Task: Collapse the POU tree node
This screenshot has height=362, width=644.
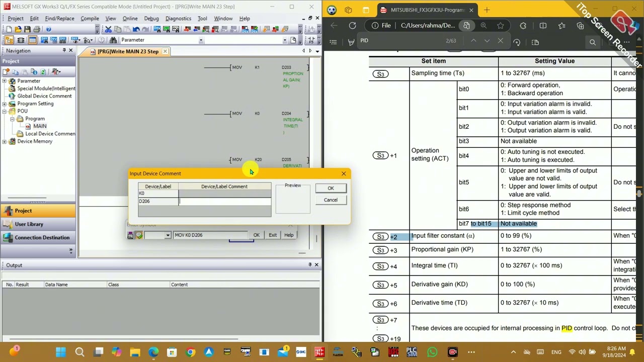Action: (x=5, y=111)
